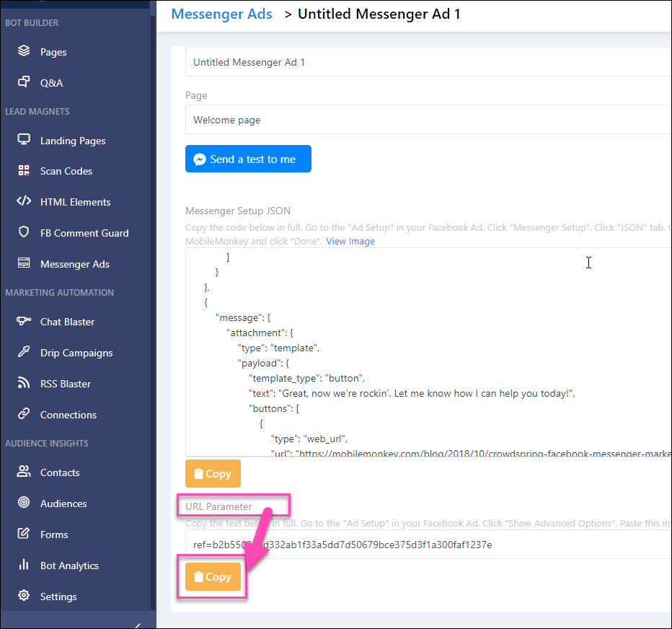672x629 pixels.
Task: Click the "template_type": "button" JSON line
Action: pyautogui.click(x=306, y=378)
